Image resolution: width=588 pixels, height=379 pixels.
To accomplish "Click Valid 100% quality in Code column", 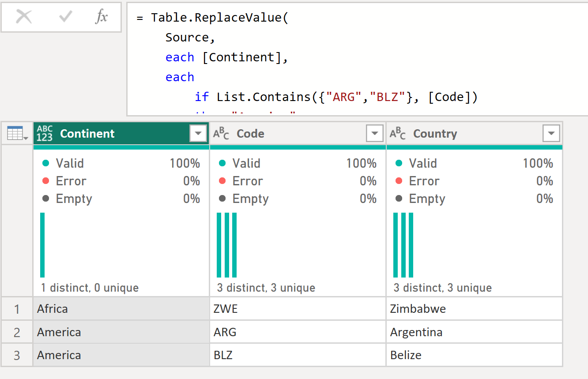I will tap(298, 163).
